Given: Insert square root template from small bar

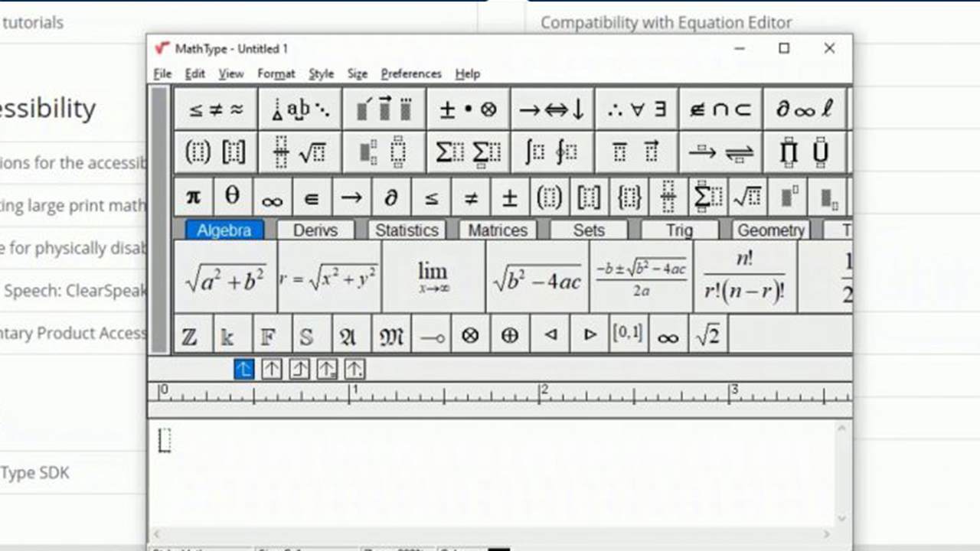Looking at the screenshot, I should click(747, 197).
